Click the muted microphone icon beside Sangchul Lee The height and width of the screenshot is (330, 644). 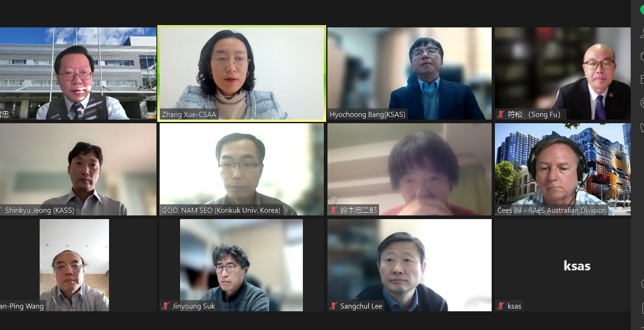tap(333, 306)
